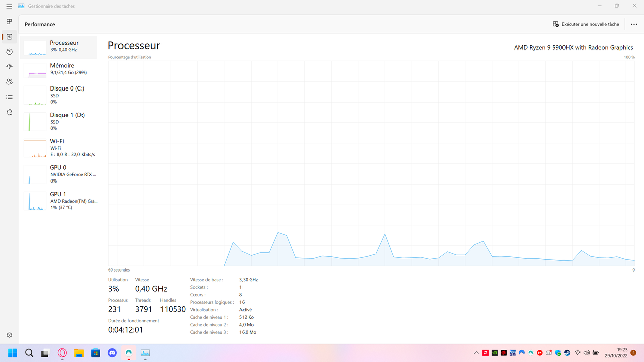Open Windows Security tray icon
The height and width of the screenshot is (362, 644).
(558, 353)
